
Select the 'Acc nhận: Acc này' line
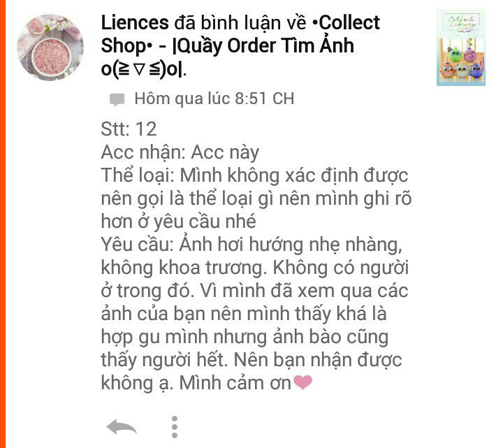tap(180, 152)
